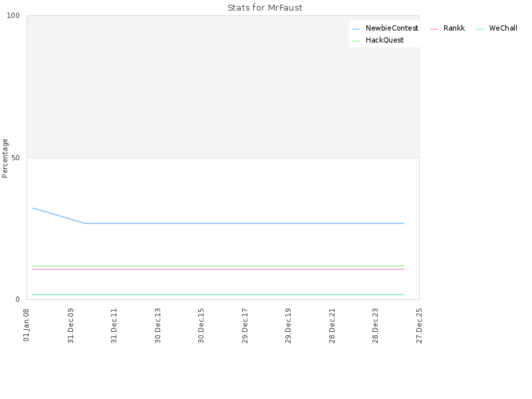Click the 31.Dec.11 x-axis date label
The height and width of the screenshot is (399, 532).
tap(114, 325)
